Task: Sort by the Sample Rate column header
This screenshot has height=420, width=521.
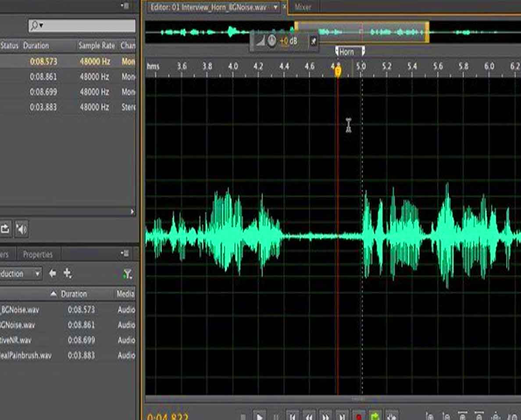Action: [x=96, y=46]
